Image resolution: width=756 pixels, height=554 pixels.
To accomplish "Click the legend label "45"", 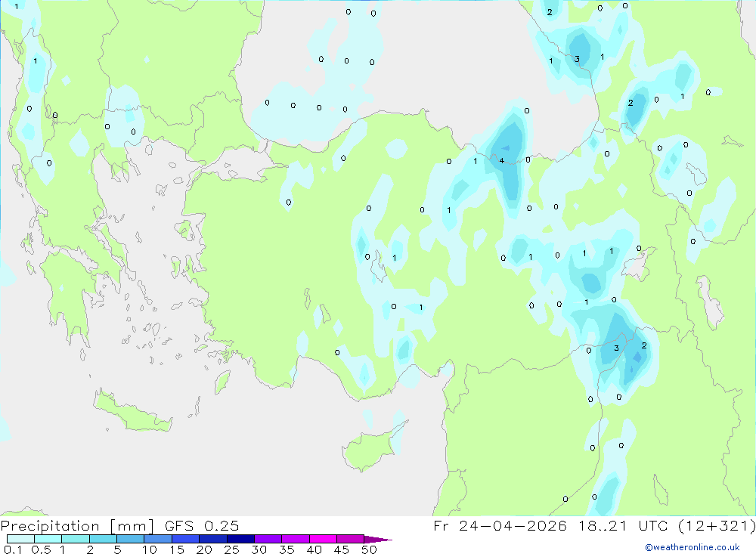I will tap(342, 549).
